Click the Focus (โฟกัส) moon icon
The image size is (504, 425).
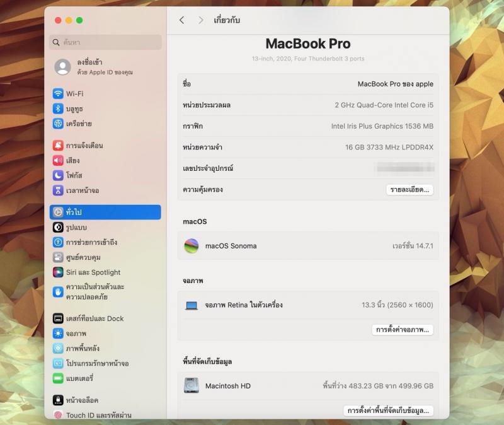point(58,175)
